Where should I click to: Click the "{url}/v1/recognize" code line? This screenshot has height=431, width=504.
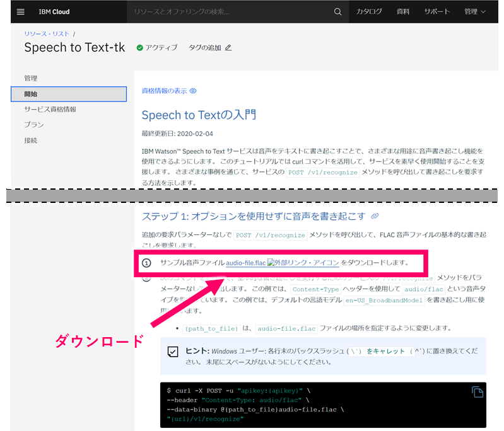click(205, 419)
